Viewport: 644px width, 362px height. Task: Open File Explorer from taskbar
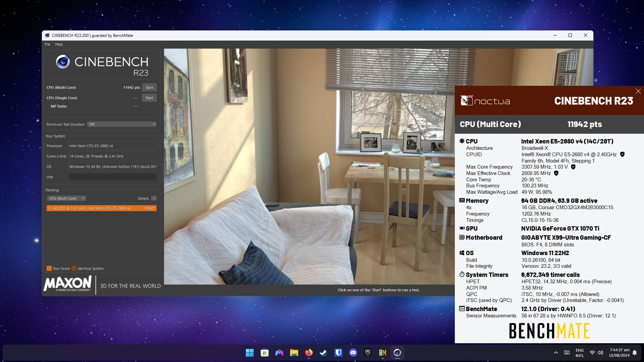point(294,353)
